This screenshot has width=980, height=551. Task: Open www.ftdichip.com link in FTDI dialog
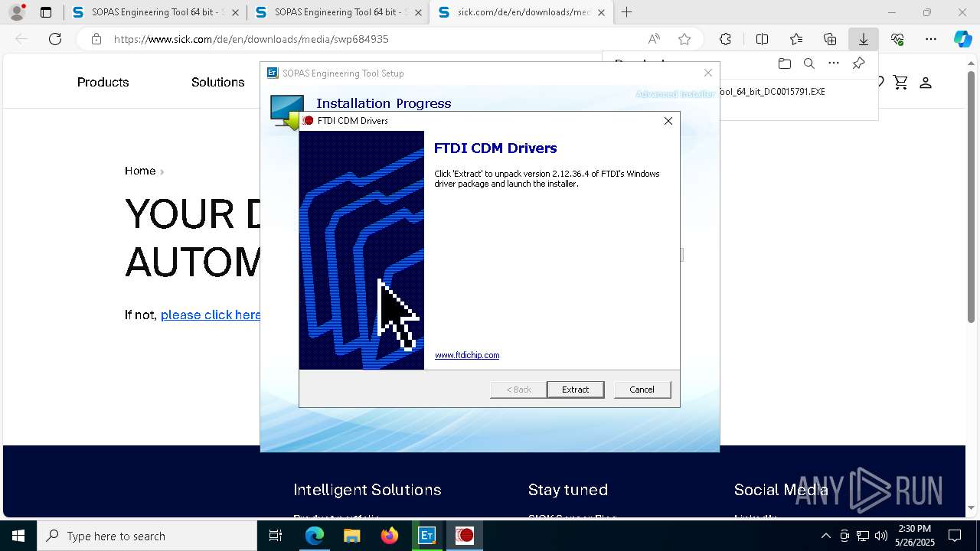[467, 355]
